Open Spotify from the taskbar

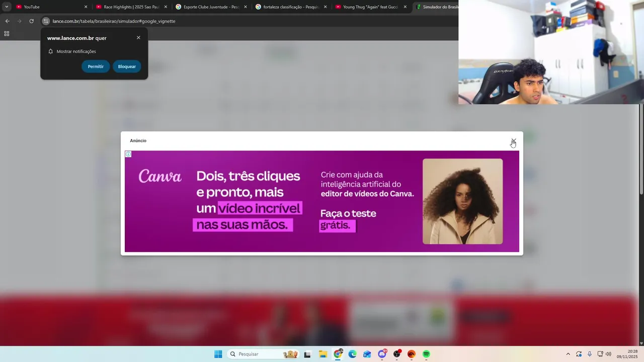[426, 354]
